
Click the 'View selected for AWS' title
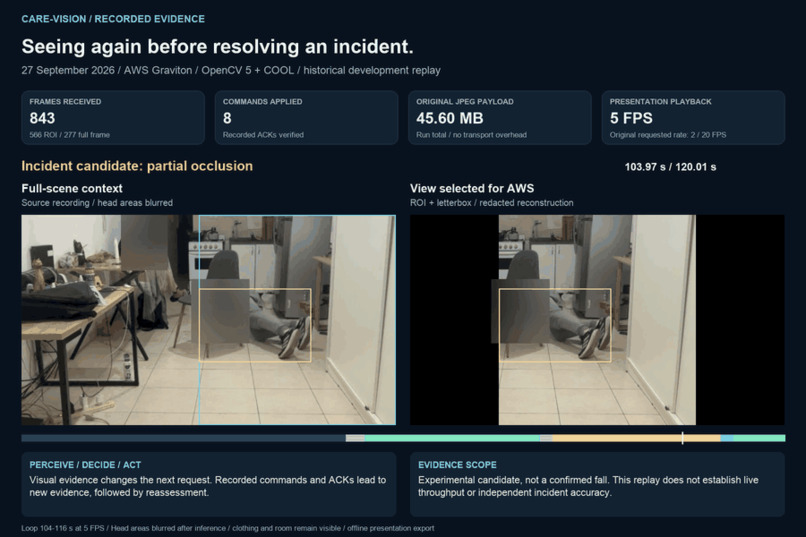[472, 189]
